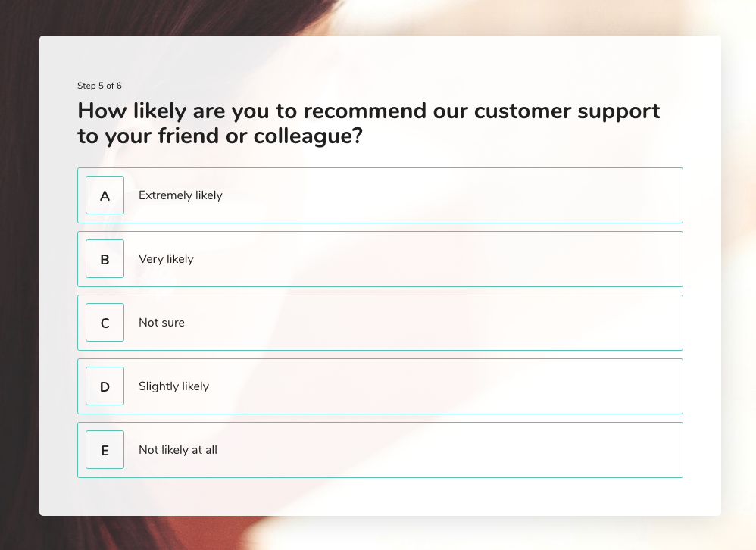Screen dimensions: 756x550
Task: Click the Not likely at all label text
Action: coord(178,450)
